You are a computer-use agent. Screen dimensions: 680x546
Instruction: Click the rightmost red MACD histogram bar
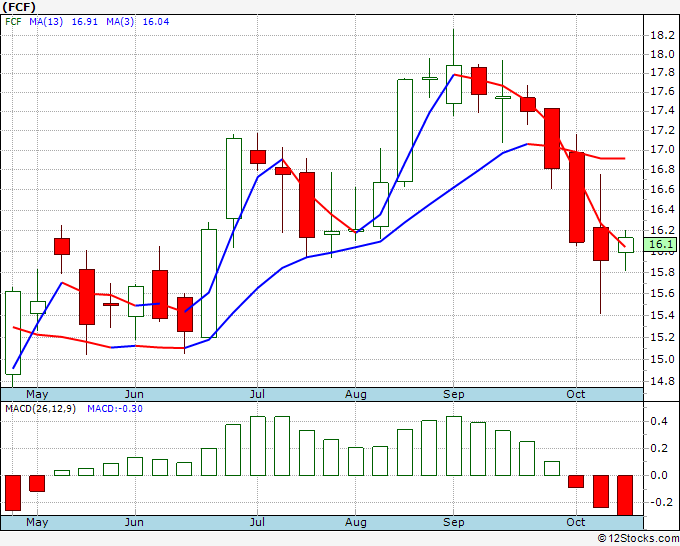point(625,495)
